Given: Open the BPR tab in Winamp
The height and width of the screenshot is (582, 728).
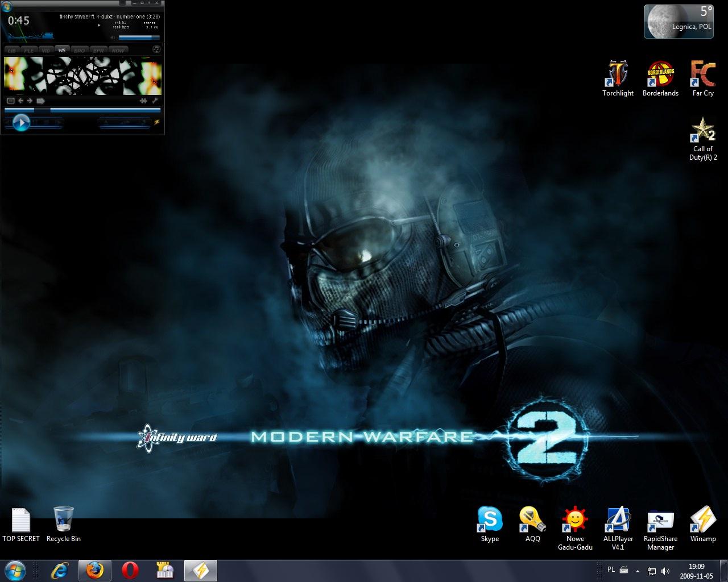Looking at the screenshot, I should (x=98, y=51).
